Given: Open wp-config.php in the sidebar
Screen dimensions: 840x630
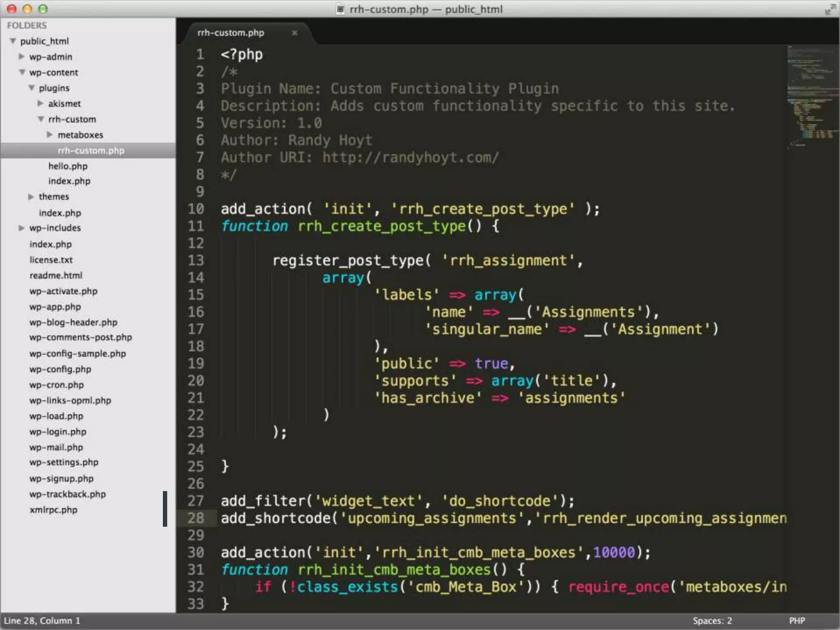Looking at the screenshot, I should pos(60,369).
